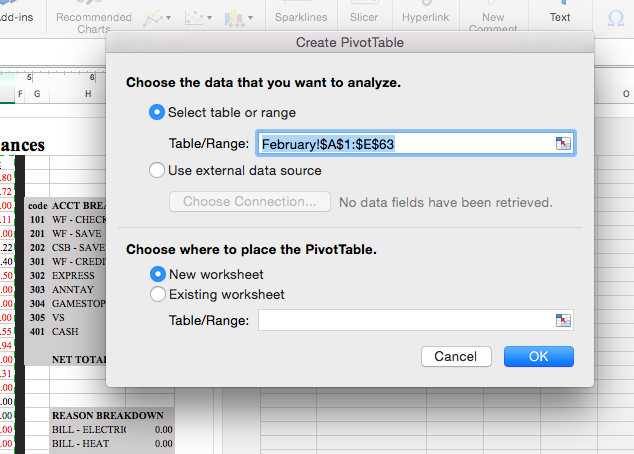Confirm PivotTable creation with OK
The width and height of the screenshot is (634, 454).
tap(539, 357)
